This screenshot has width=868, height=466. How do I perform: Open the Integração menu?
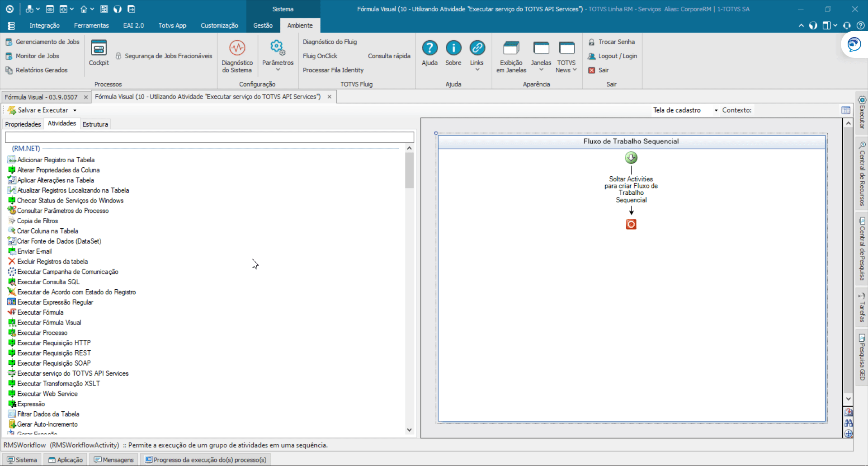tap(44, 25)
